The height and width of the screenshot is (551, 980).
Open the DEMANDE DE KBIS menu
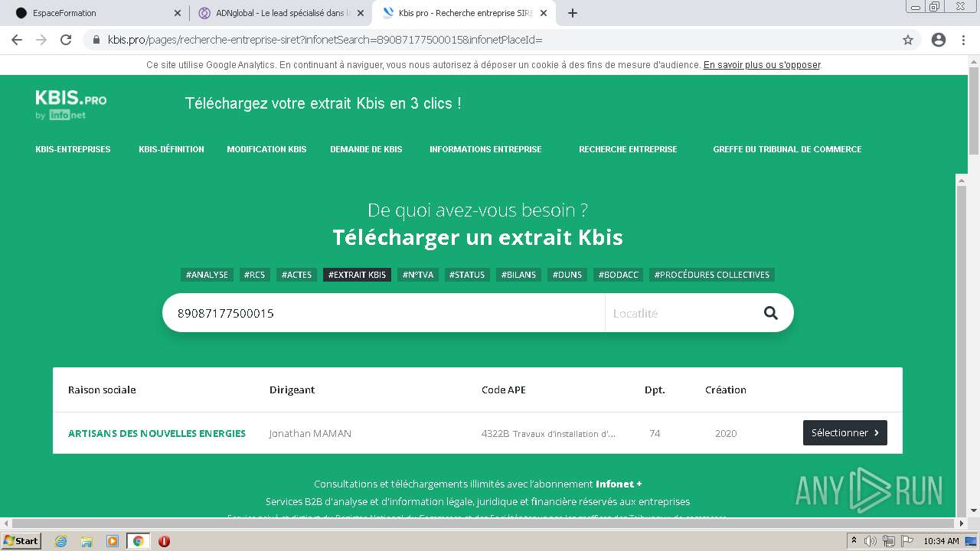[366, 149]
